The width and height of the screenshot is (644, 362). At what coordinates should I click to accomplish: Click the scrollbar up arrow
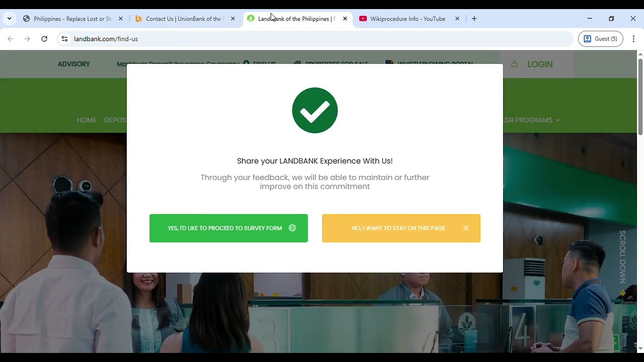(640, 54)
